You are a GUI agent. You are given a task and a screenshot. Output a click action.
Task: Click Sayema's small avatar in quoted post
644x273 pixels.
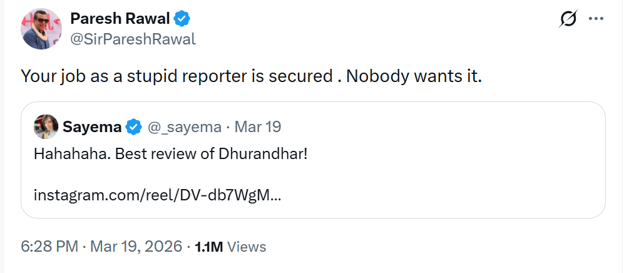46,127
